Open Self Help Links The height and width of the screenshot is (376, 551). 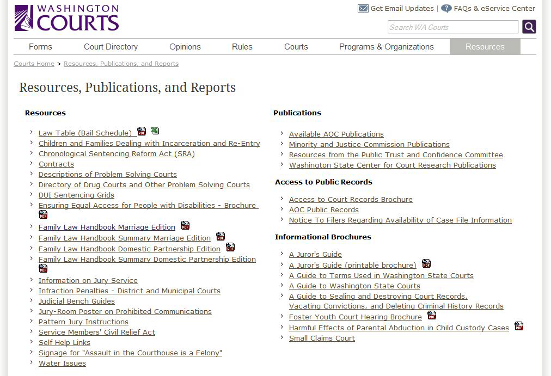pyautogui.click(x=64, y=342)
